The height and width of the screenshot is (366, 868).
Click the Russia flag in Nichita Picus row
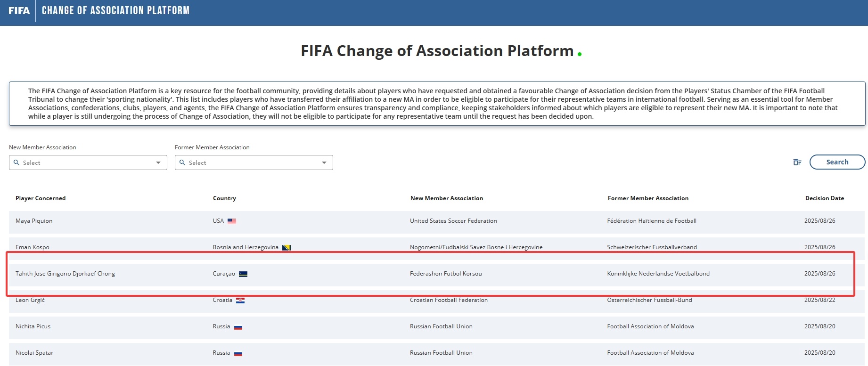(x=238, y=327)
